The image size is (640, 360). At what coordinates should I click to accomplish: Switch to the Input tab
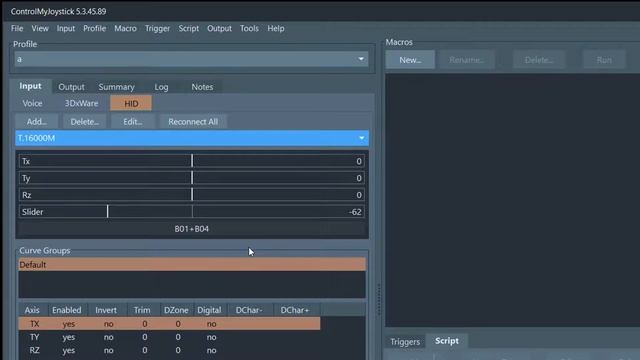pos(30,86)
